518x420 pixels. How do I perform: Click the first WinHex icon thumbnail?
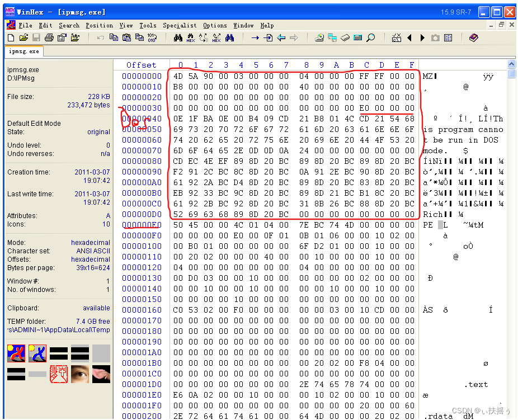pos(16,353)
